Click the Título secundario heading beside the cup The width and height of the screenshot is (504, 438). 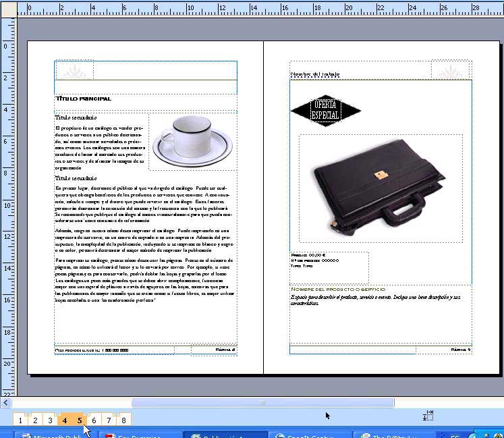[76, 117]
